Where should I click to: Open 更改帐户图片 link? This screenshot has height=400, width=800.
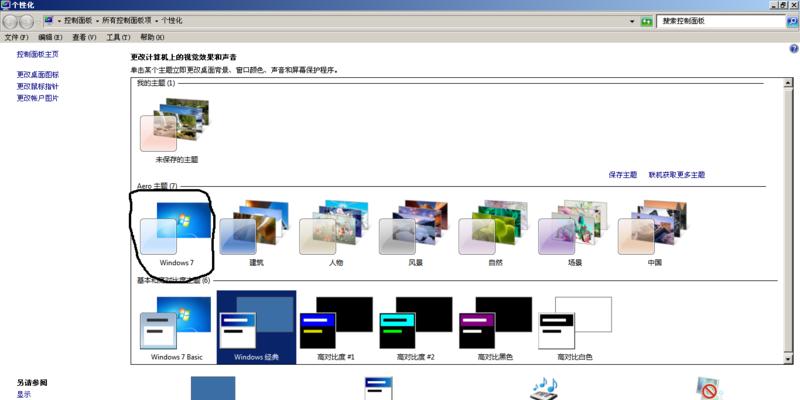pos(38,98)
